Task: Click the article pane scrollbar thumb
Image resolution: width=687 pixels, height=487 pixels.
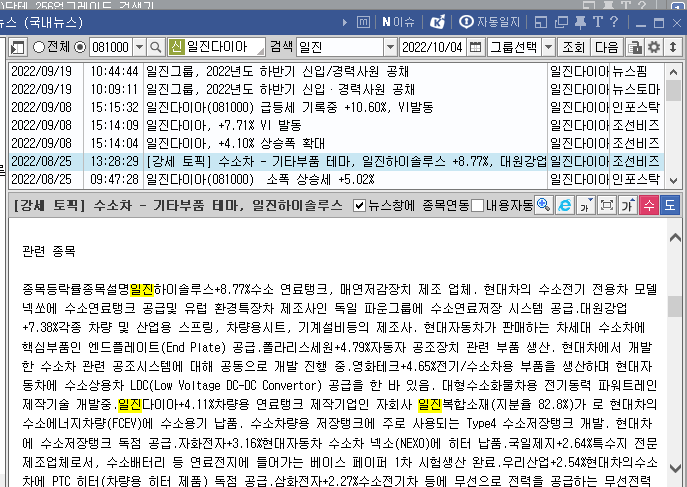Action: click(x=675, y=306)
